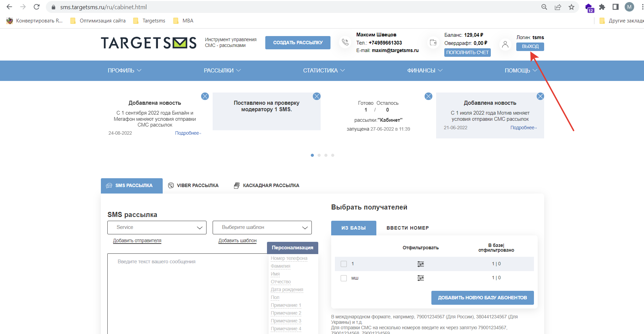Image resolution: width=644 pixels, height=334 pixels.
Task: Open the Конвертировать R... bookmark
Action: coord(35,21)
